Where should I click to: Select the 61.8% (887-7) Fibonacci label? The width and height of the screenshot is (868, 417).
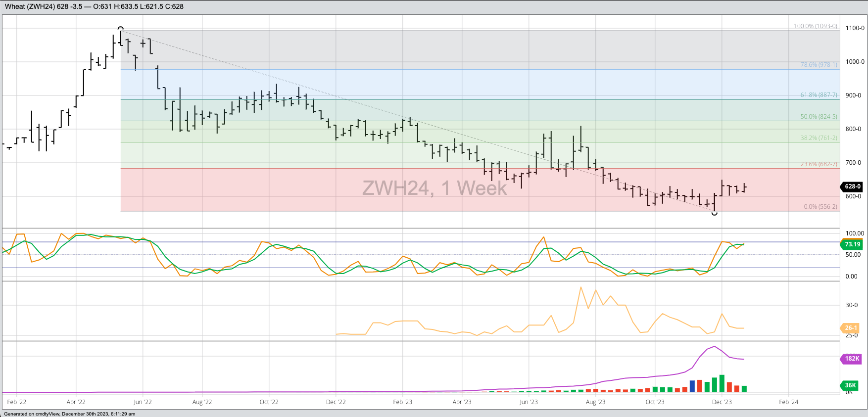819,95
